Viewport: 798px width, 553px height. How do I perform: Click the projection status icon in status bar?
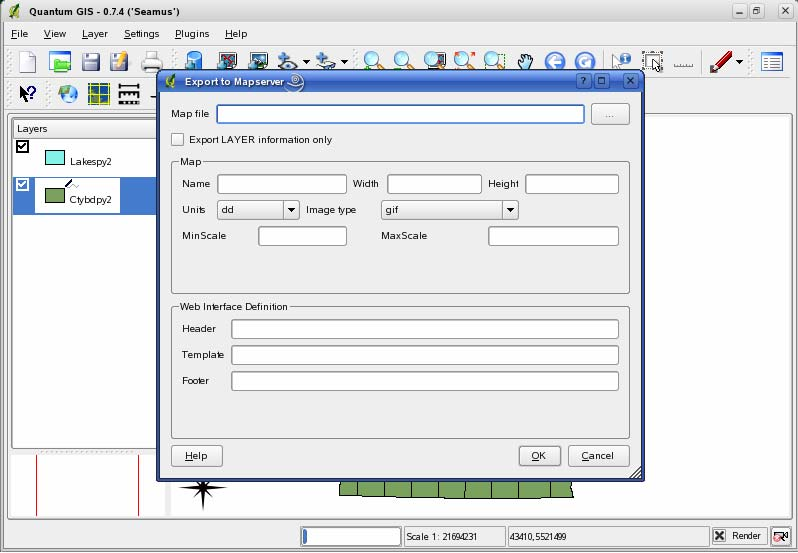pos(781,536)
